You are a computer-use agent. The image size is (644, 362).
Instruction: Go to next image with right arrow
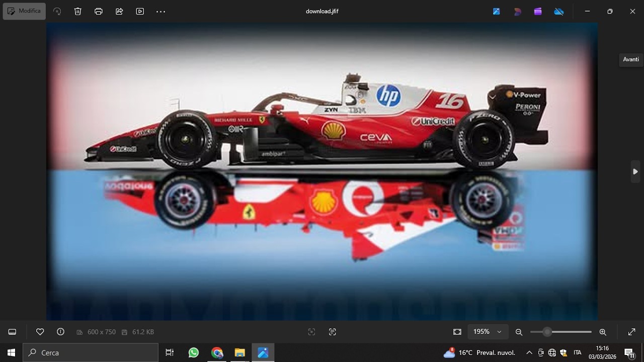click(x=635, y=171)
